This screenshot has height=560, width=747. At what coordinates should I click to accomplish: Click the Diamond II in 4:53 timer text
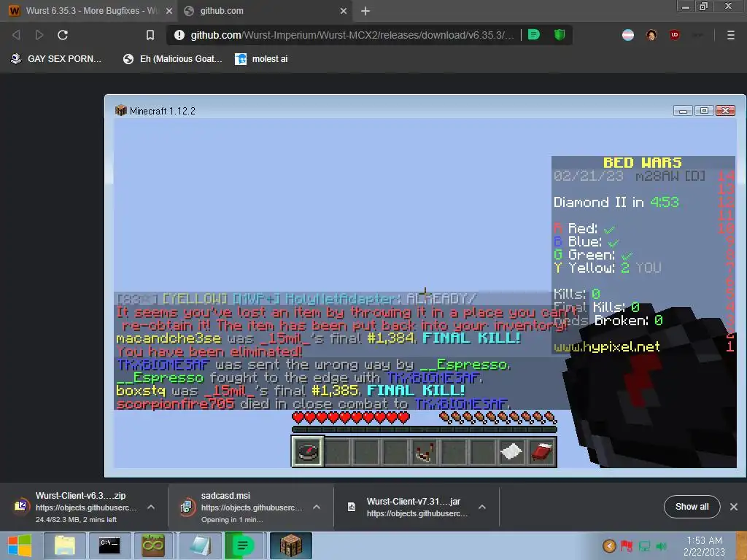(x=616, y=202)
